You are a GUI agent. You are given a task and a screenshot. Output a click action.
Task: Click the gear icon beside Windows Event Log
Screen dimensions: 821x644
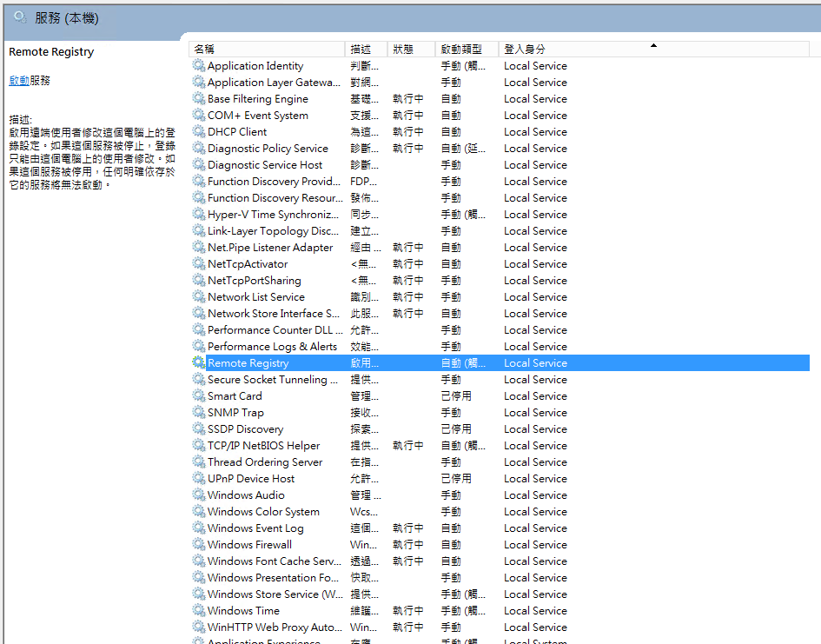pos(198,528)
